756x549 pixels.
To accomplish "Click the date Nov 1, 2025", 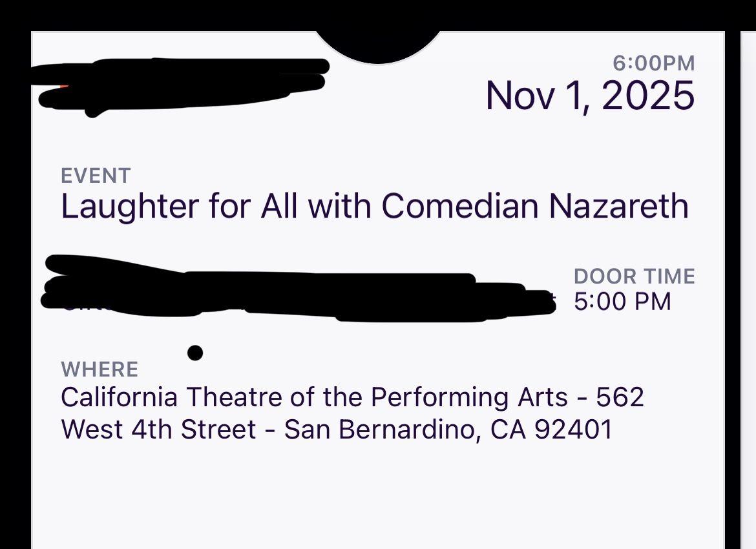I will 590,96.
